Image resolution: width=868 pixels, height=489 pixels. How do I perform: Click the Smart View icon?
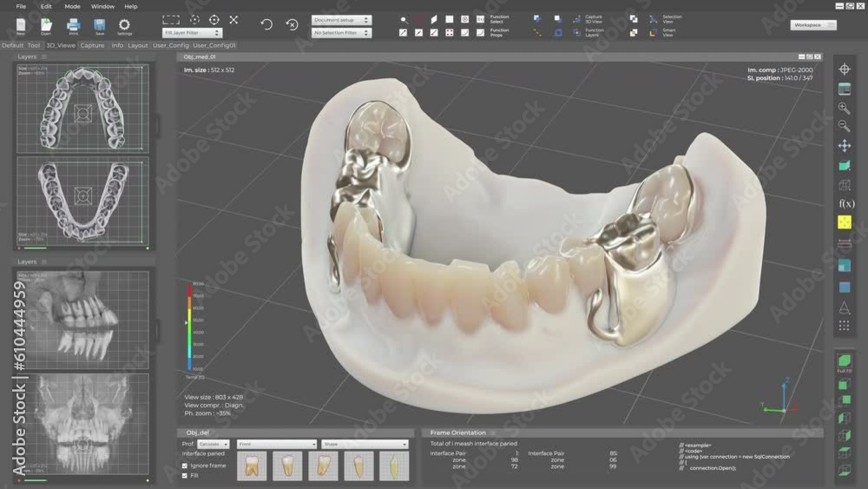pyautogui.click(x=654, y=33)
